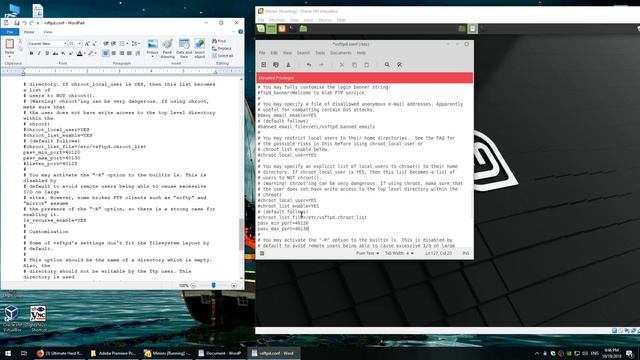This screenshot has height=360, width=640.
Task: Toggle Superscript in WordPad
Action: click(x=71, y=53)
